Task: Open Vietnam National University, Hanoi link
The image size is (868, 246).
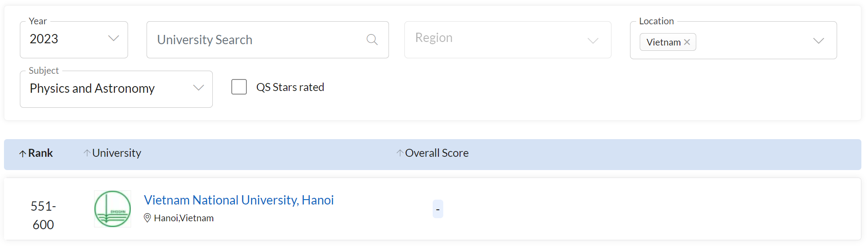Action: tap(238, 200)
